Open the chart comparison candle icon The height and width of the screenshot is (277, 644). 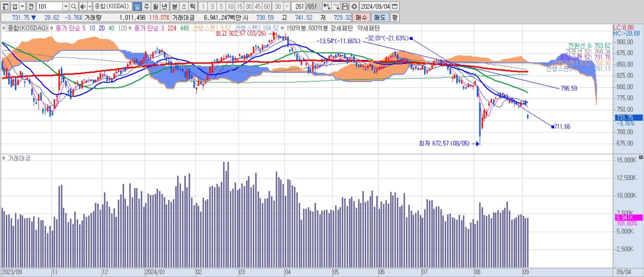pyautogui.click(x=327, y=7)
